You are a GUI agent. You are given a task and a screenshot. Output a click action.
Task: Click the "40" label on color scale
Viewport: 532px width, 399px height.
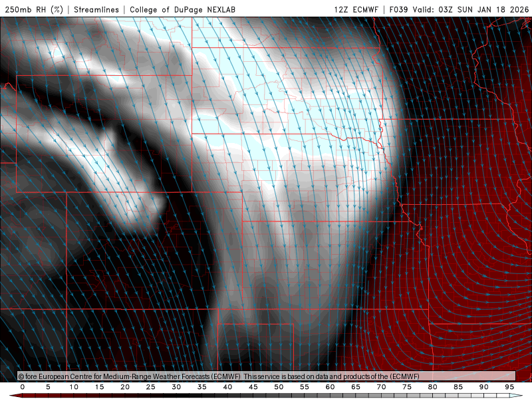[x=227, y=387]
